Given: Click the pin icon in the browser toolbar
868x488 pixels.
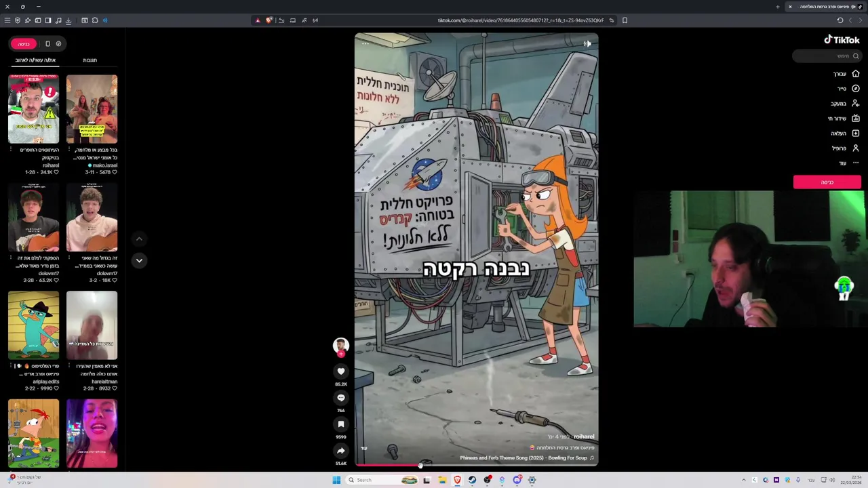Looking at the screenshot, I should (28, 20).
